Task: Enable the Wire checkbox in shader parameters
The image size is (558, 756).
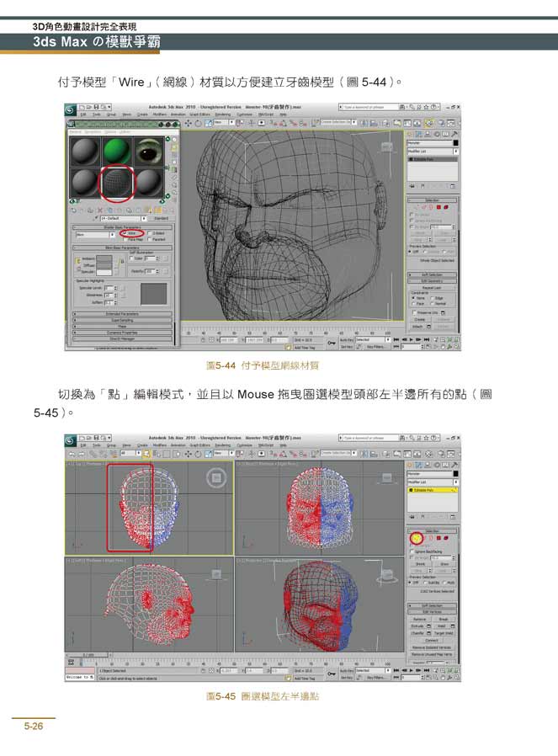Action: click(x=125, y=233)
